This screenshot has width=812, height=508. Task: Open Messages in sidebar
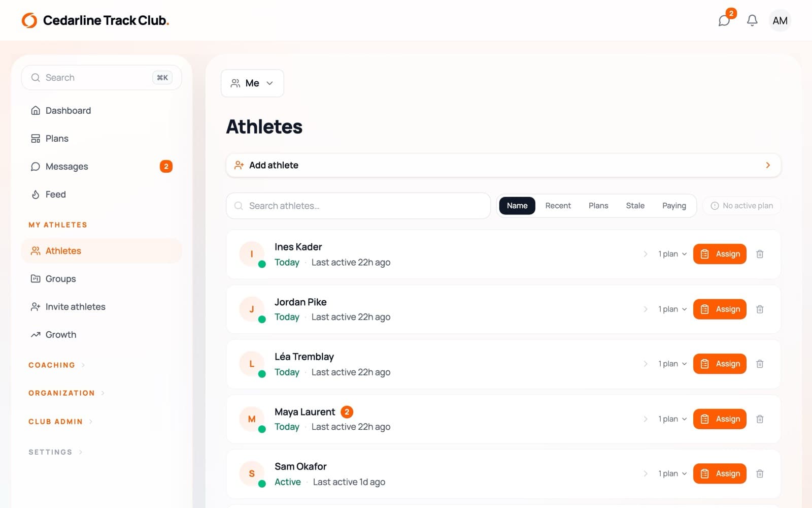click(x=101, y=167)
